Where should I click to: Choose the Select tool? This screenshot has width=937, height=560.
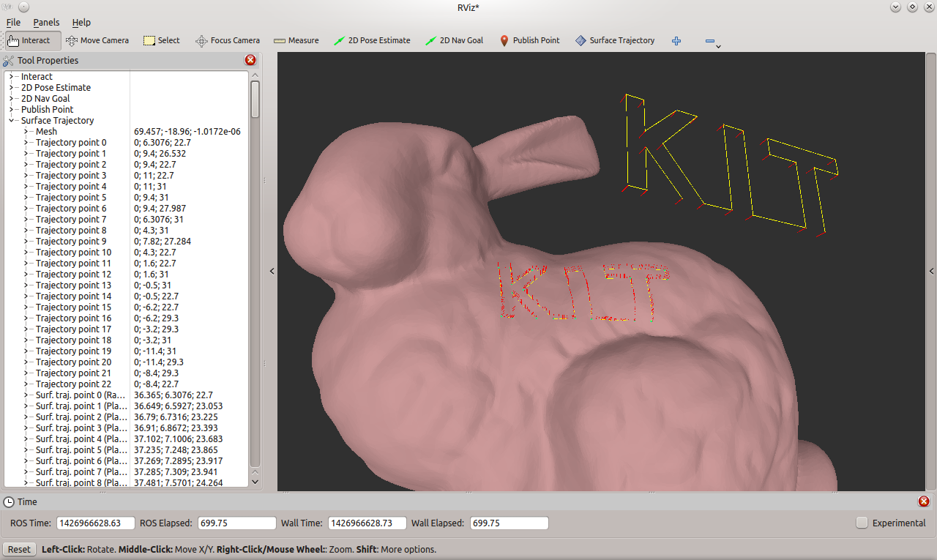(161, 40)
